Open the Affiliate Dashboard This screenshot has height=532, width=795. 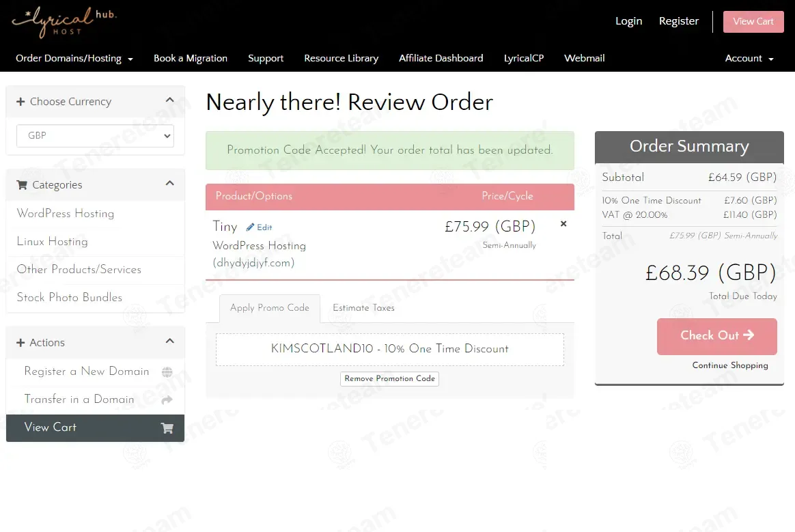click(441, 58)
